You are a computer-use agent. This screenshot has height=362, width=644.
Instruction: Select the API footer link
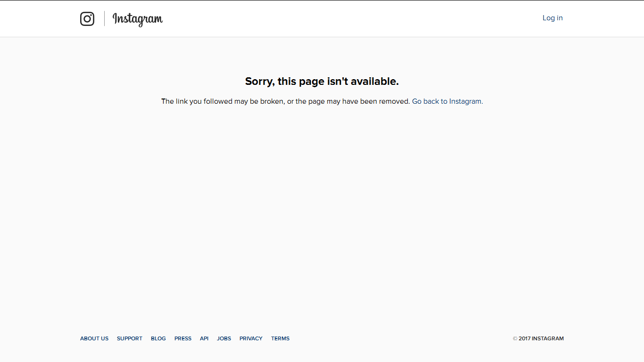point(204,338)
